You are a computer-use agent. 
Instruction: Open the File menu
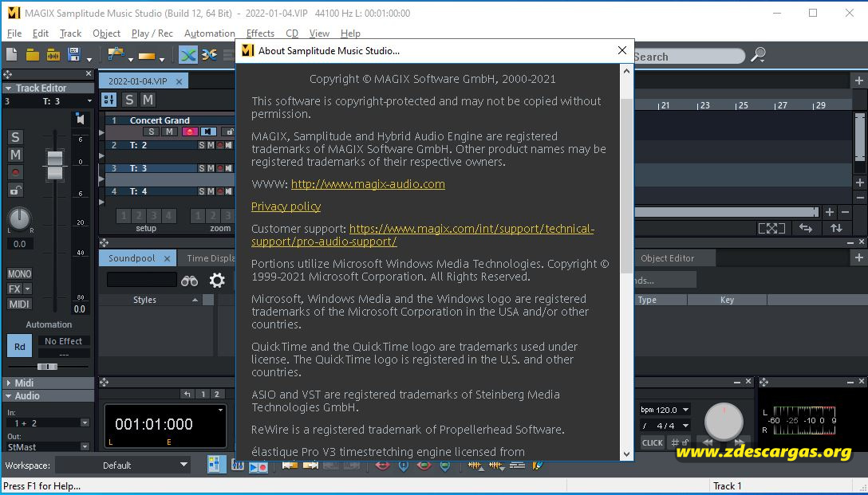[14, 33]
